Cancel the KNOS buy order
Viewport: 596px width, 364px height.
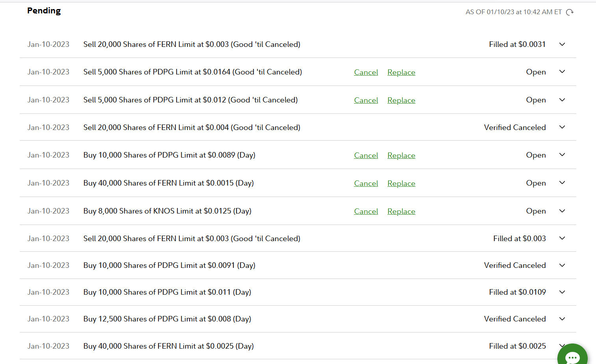coord(366,212)
